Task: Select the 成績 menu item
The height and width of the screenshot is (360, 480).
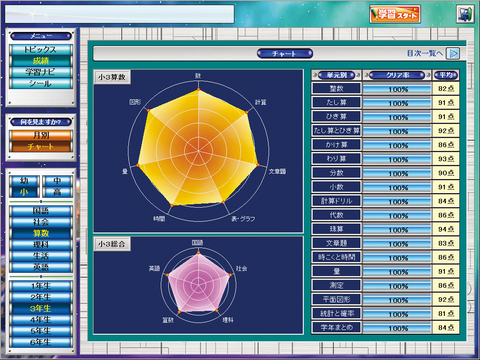Action: pos(41,61)
